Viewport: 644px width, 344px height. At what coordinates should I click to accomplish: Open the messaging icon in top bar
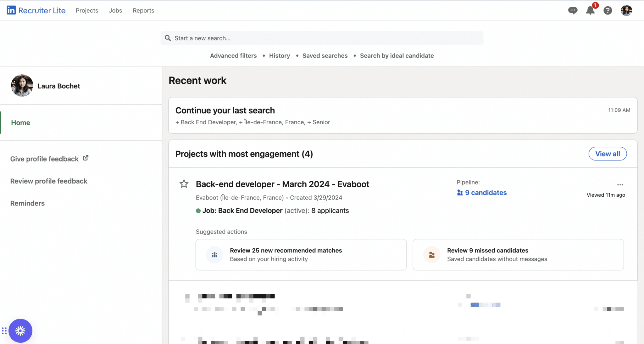point(573,10)
